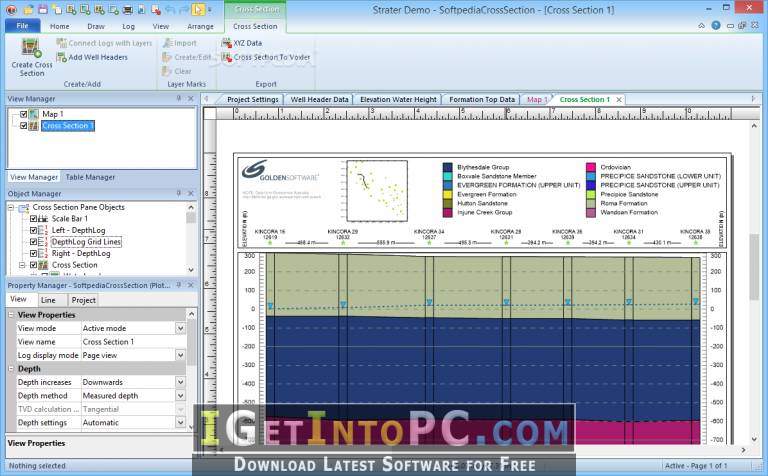This screenshot has height=476, width=768.
Task: Toggle the Right - DepthLog checkbox
Action: (x=33, y=254)
